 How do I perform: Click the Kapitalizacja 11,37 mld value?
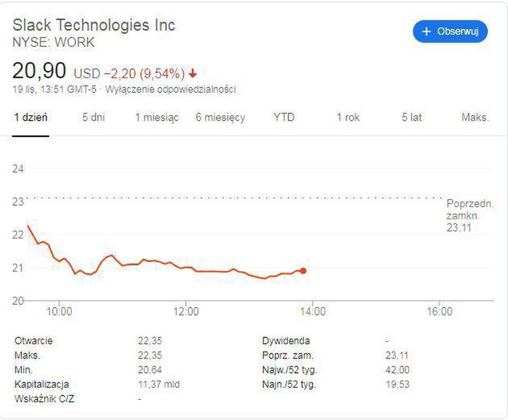tap(158, 384)
